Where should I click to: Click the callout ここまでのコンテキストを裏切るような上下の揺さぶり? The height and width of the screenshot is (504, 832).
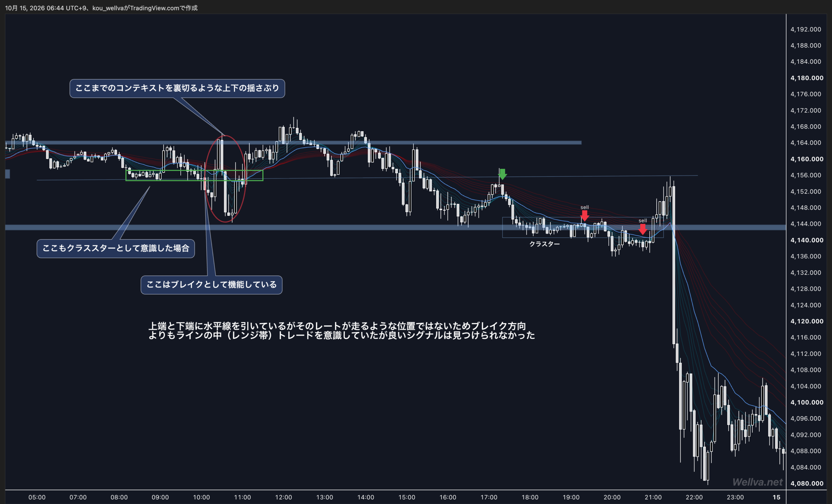tap(177, 88)
